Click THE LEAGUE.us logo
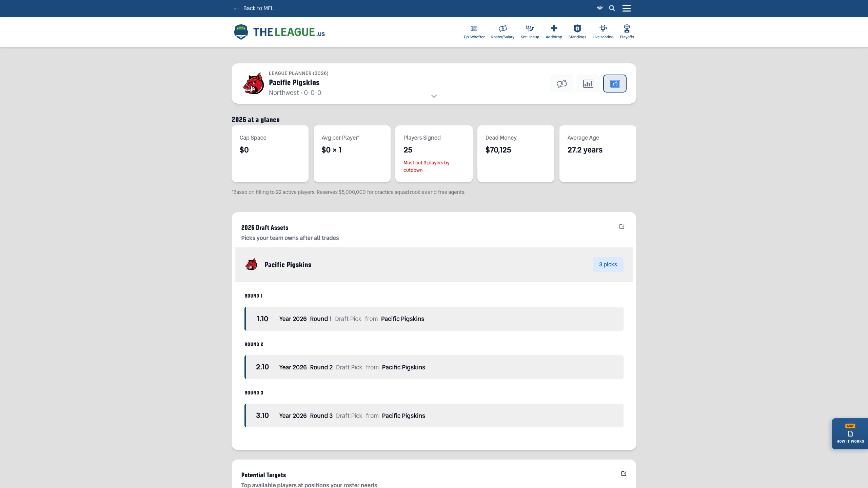 (279, 32)
